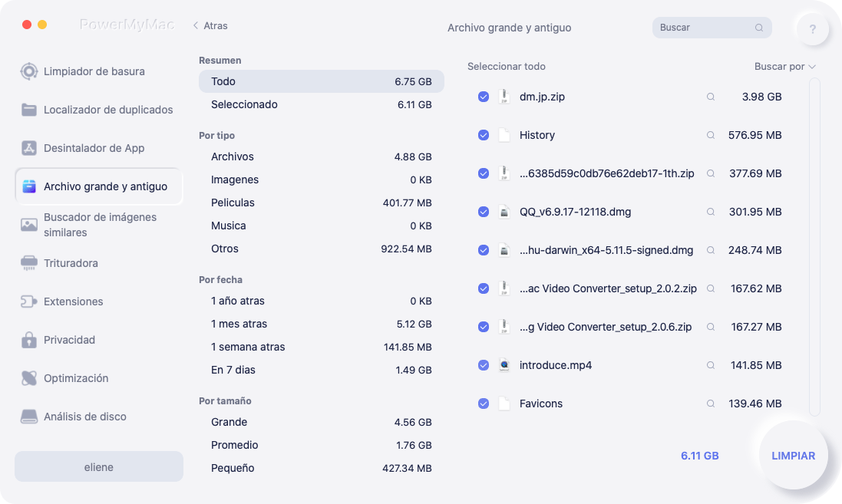Select the History file name
Image resolution: width=842 pixels, height=504 pixels.
click(x=537, y=135)
